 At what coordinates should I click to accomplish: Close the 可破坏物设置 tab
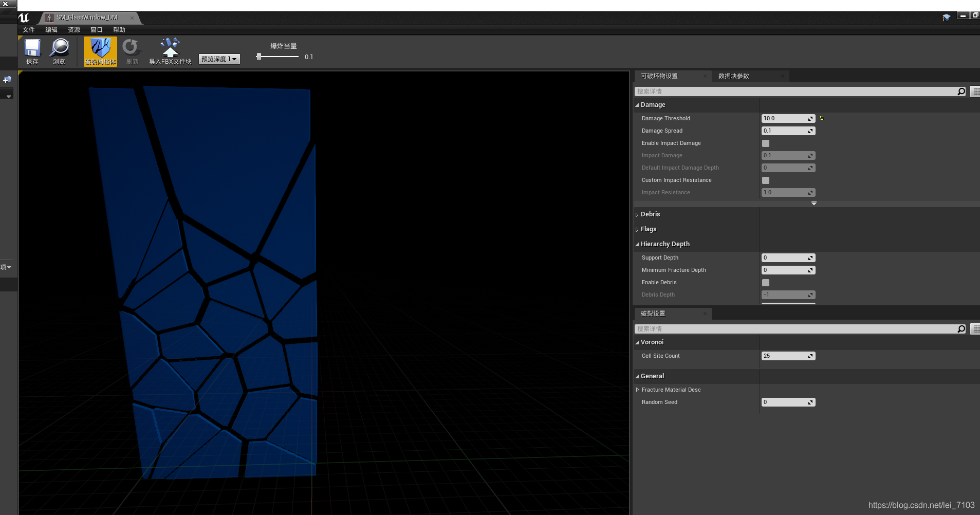[x=705, y=76]
